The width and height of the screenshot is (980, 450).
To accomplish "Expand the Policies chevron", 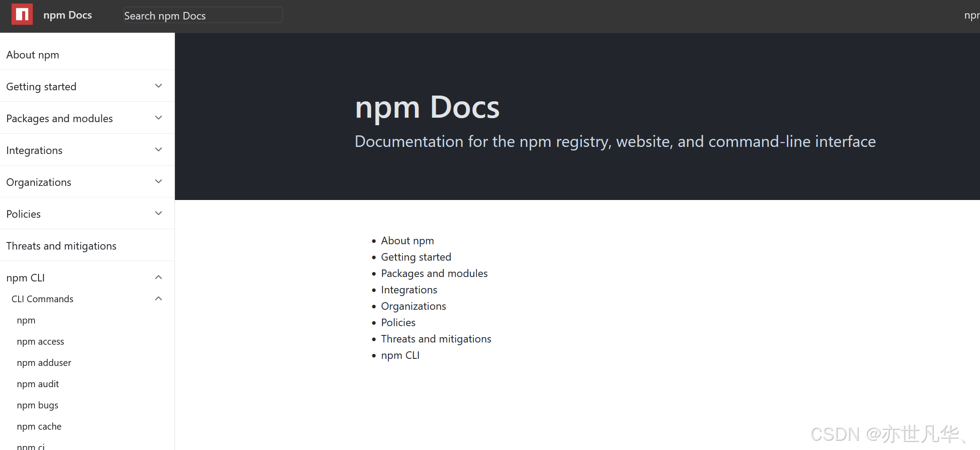I will pyautogui.click(x=159, y=213).
